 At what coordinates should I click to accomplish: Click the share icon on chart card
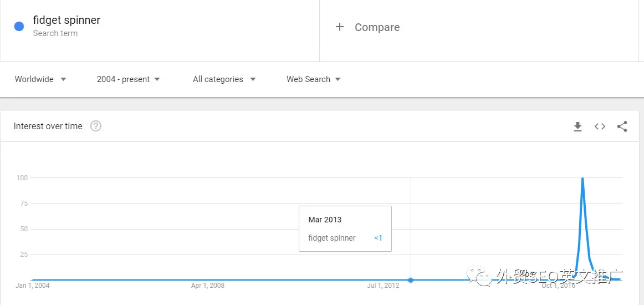(622, 126)
